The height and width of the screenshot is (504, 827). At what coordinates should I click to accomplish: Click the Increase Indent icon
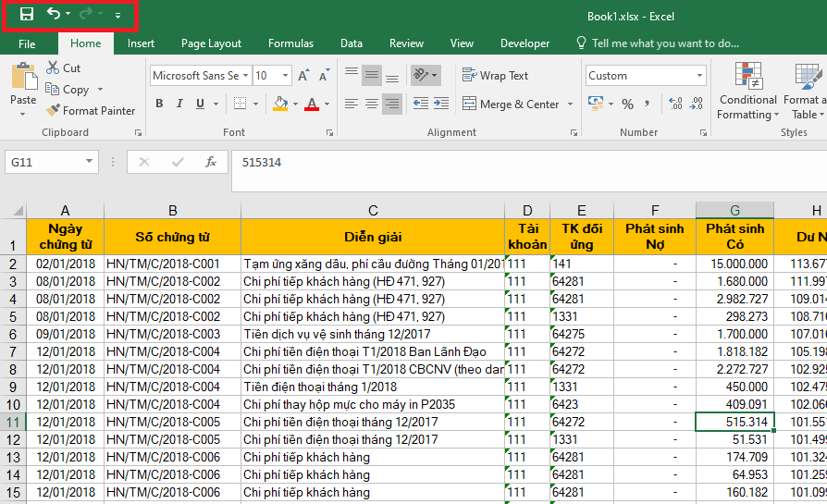443,104
